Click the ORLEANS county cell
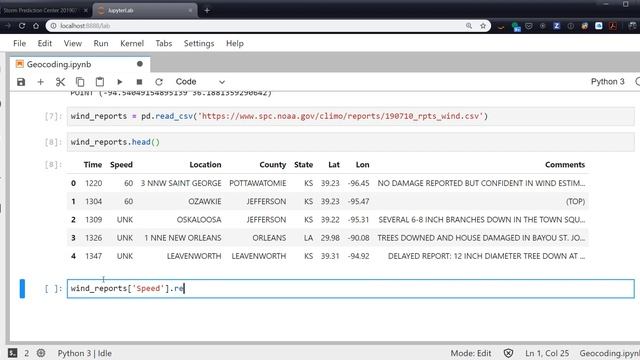Screen dimensions: 640x360 pyautogui.click(x=269, y=238)
